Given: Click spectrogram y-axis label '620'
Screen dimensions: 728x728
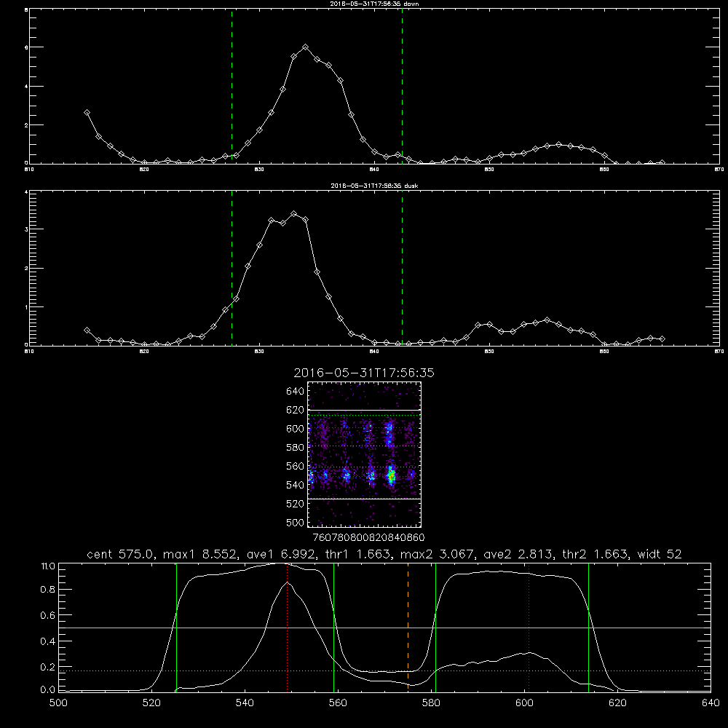Looking at the screenshot, I should (296, 410).
